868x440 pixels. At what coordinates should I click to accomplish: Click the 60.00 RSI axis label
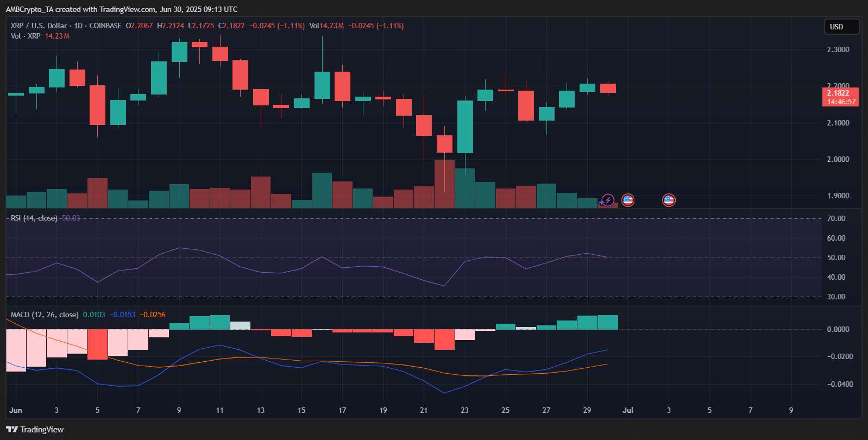pyautogui.click(x=836, y=238)
